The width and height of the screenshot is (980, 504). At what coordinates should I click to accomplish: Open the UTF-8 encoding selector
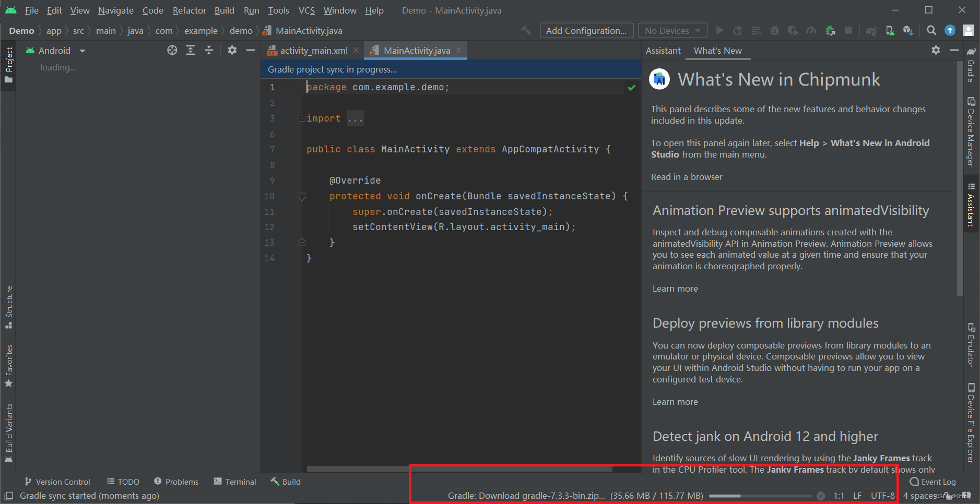tap(883, 496)
